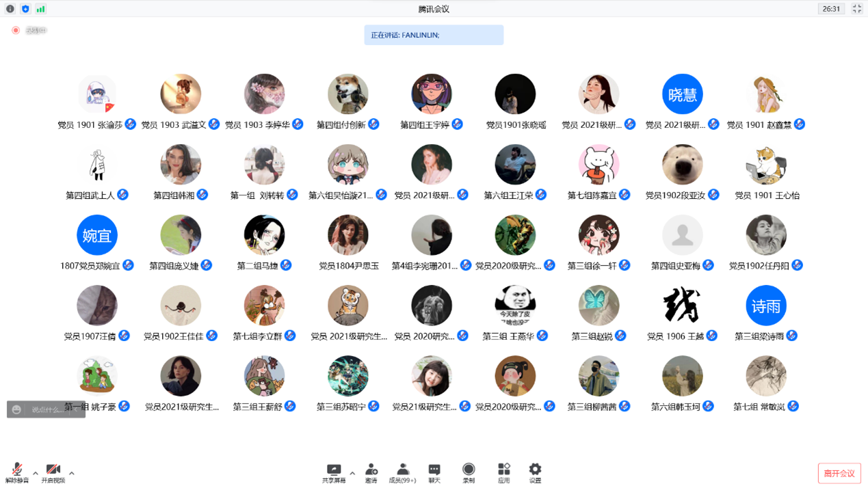Turn on camera with 开启视频
868x488 pixels.
[53, 472]
